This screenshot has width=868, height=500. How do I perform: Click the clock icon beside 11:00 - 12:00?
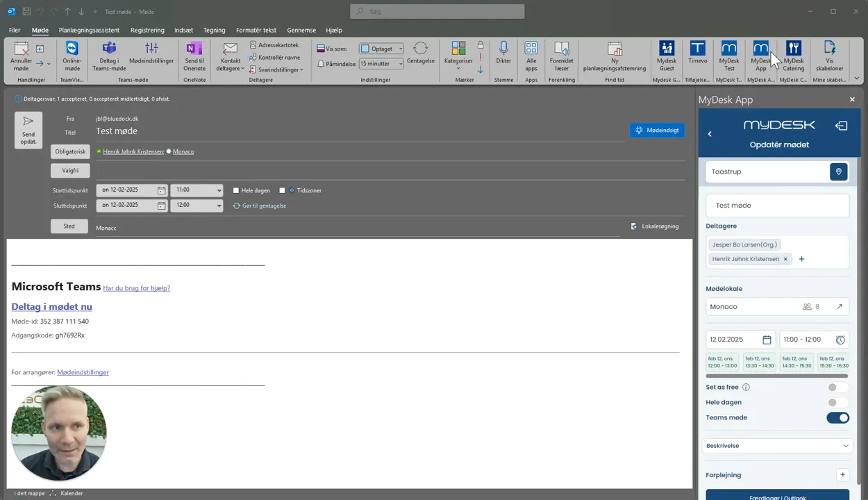point(840,340)
